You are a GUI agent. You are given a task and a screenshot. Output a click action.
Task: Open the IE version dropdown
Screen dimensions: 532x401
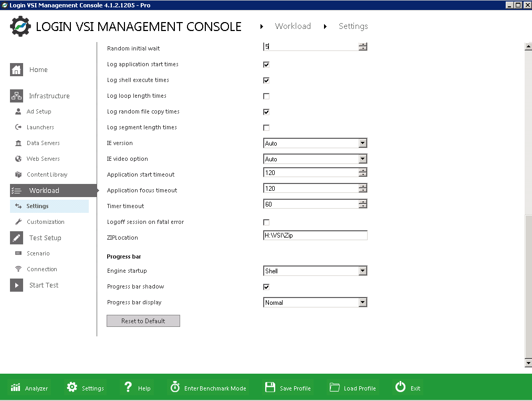(x=363, y=143)
